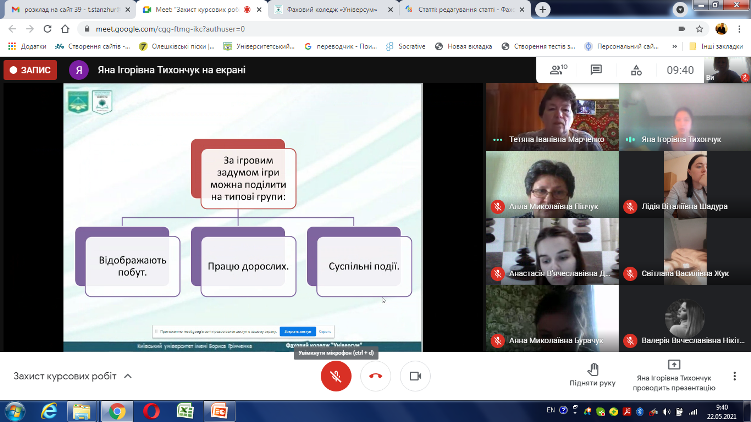Close the Gmail розклад tab

127,10
